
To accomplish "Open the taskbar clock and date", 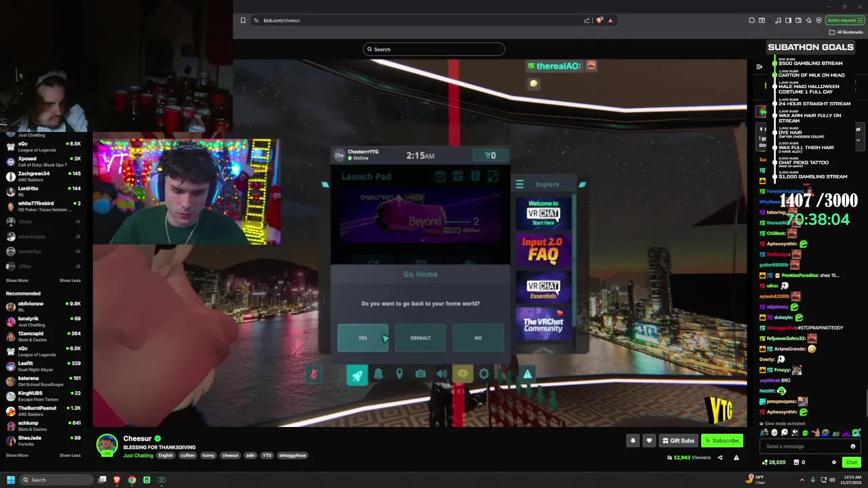I will coord(850,480).
